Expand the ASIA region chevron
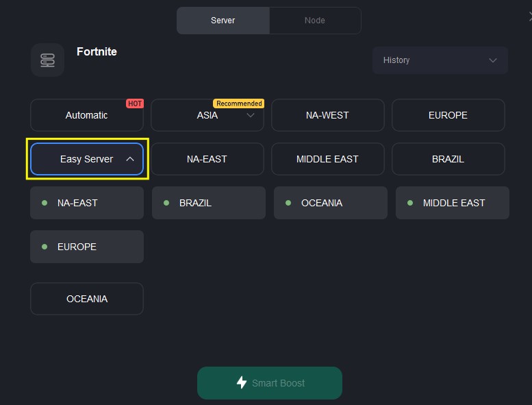The width and height of the screenshot is (532, 405). pos(251,115)
